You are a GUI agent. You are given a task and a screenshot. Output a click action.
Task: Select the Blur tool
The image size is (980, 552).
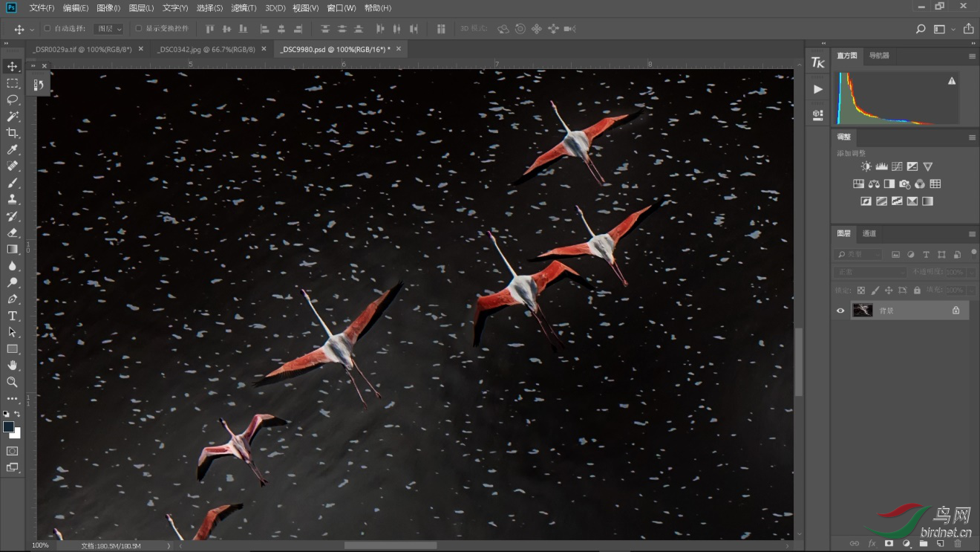point(13,266)
